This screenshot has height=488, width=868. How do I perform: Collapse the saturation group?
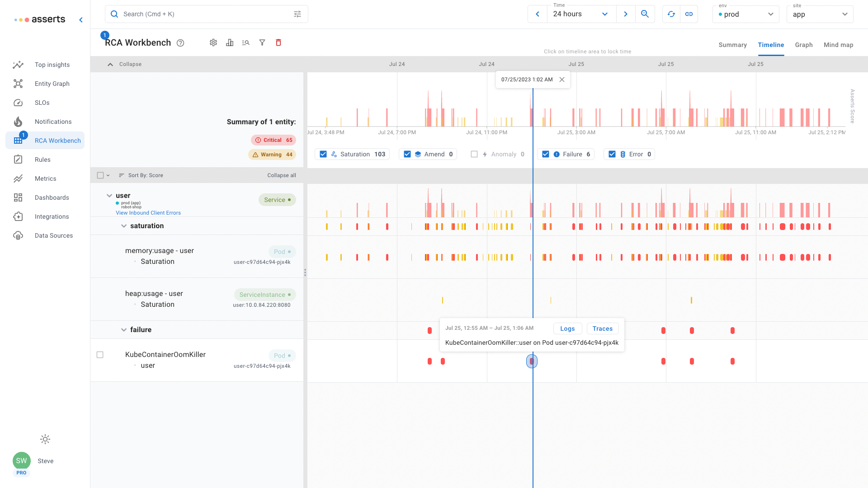pos(124,226)
